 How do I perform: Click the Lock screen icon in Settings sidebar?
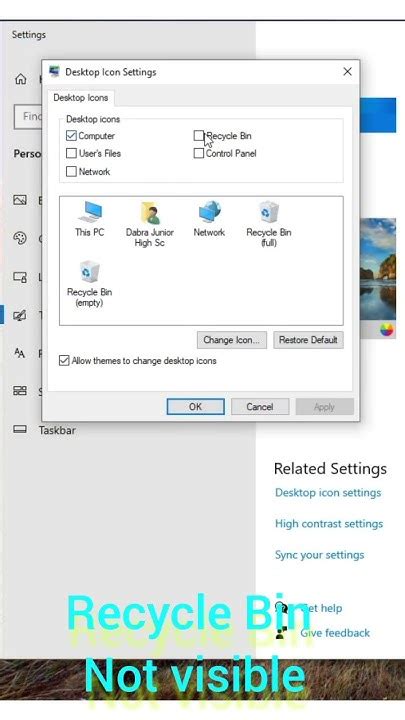20,277
